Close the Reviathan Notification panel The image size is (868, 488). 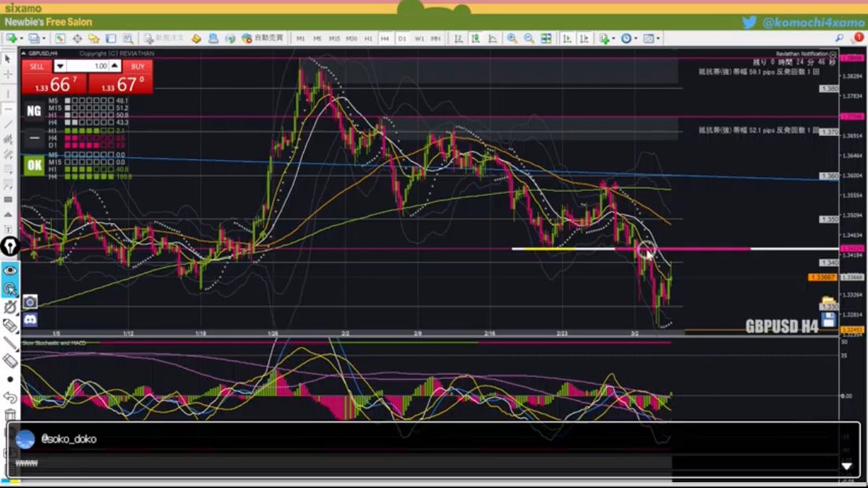click(833, 54)
